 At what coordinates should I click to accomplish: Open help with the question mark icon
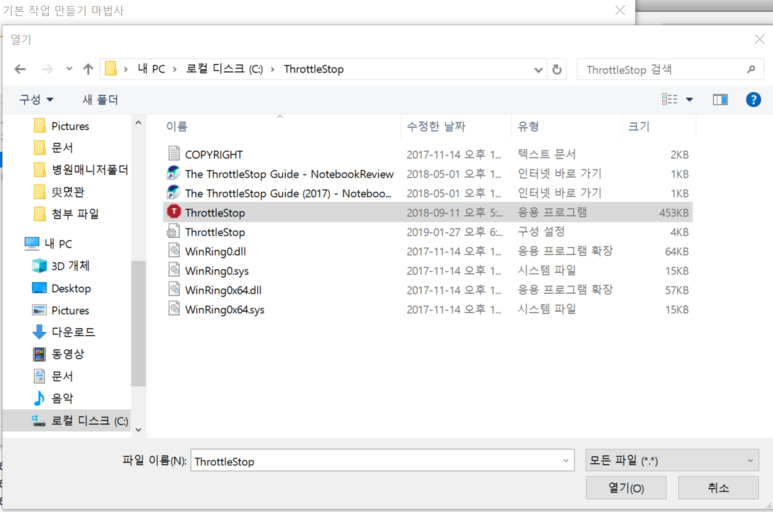(x=753, y=100)
